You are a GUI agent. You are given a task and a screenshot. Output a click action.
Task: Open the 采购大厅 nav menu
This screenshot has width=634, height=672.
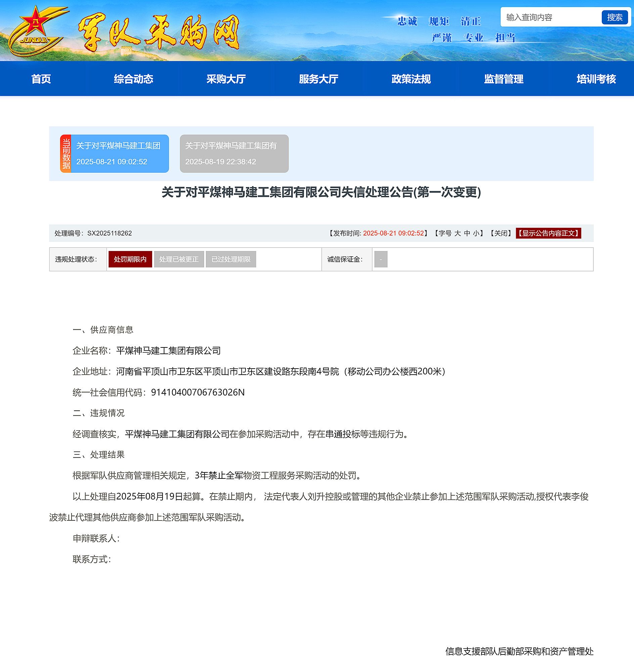(x=226, y=79)
